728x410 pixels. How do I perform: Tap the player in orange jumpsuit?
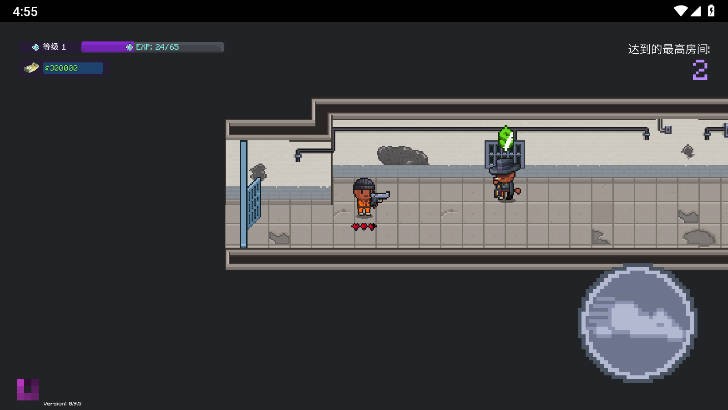[364, 198]
